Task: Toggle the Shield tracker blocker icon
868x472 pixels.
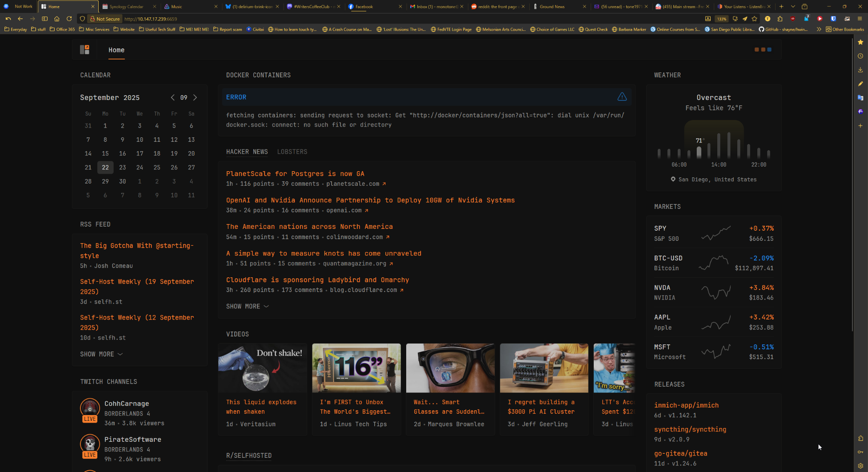Action: click(82, 19)
